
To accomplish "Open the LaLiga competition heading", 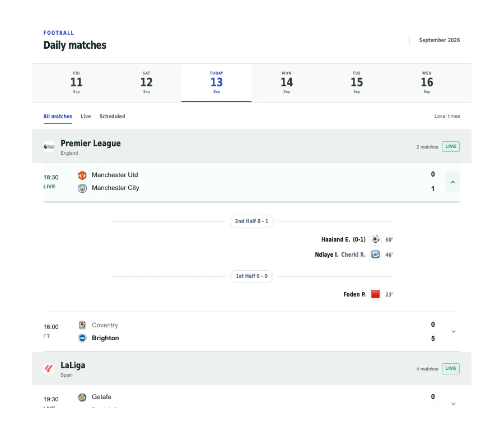I will [x=73, y=365].
